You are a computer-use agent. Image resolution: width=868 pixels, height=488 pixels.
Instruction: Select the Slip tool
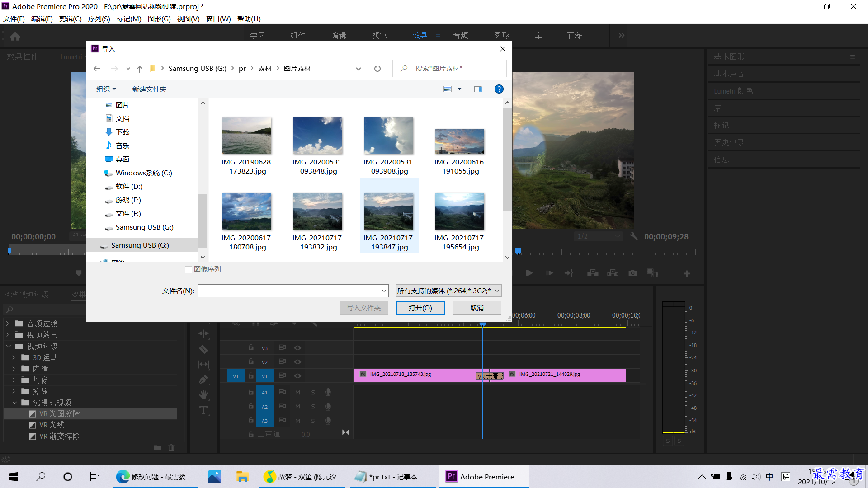(203, 364)
